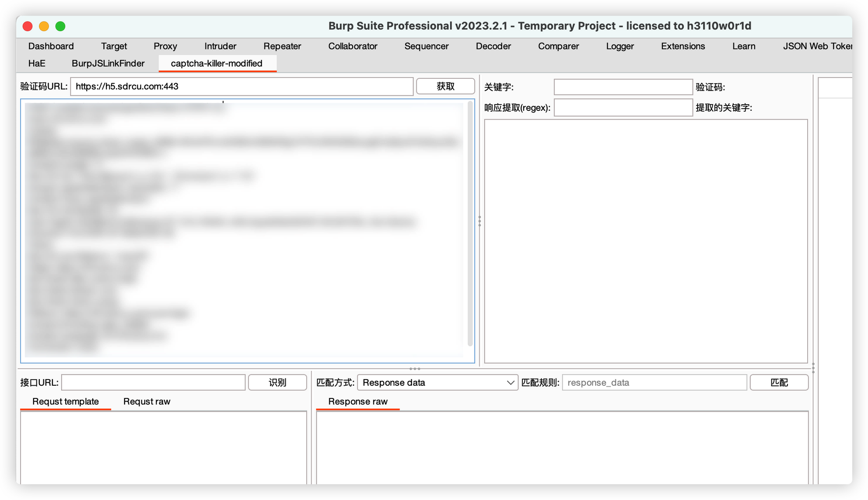Viewport: 868px width, 500px height.
Task: Minimize the Burp Suite window
Action: point(44,26)
